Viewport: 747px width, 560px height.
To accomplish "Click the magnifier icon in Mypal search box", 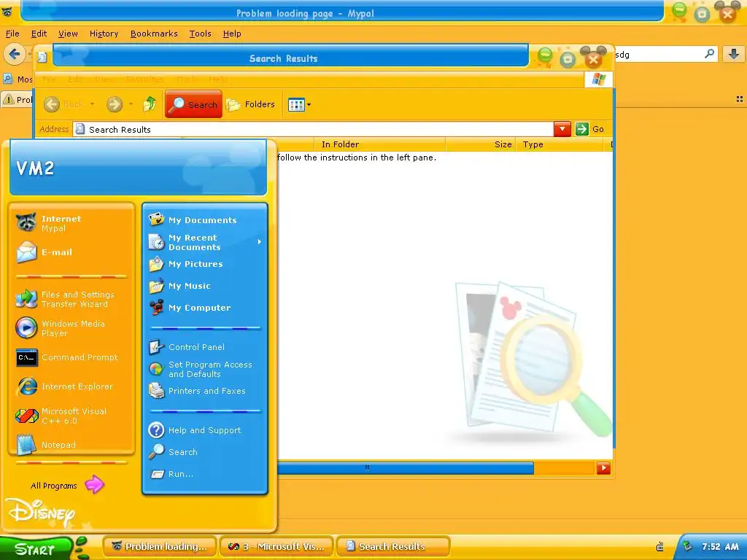I will [709, 54].
